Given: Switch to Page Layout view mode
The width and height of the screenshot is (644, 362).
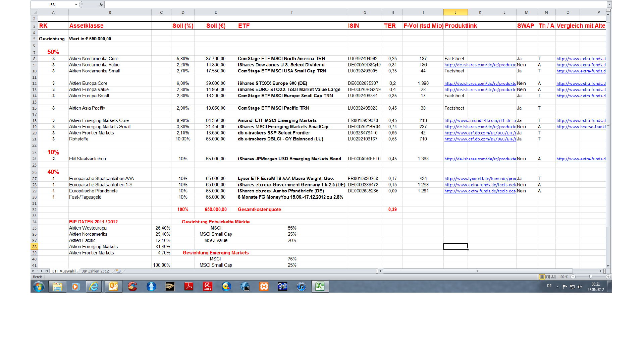Looking at the screenshot, I should point(547,277).
